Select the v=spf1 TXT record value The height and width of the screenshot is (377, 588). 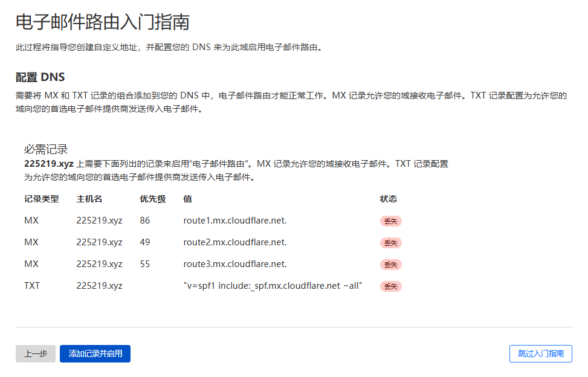click(273, 286)
